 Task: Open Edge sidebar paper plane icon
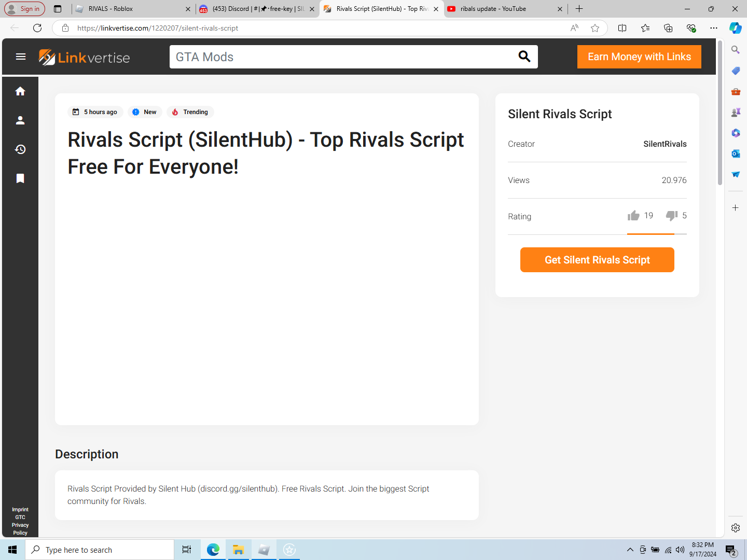click(736, 174)
